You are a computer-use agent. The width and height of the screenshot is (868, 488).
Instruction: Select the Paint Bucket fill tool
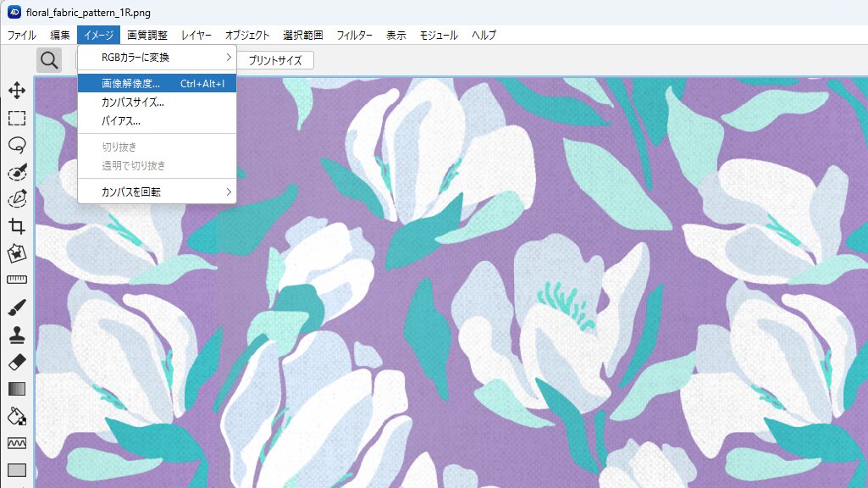(x=17, y=416)
